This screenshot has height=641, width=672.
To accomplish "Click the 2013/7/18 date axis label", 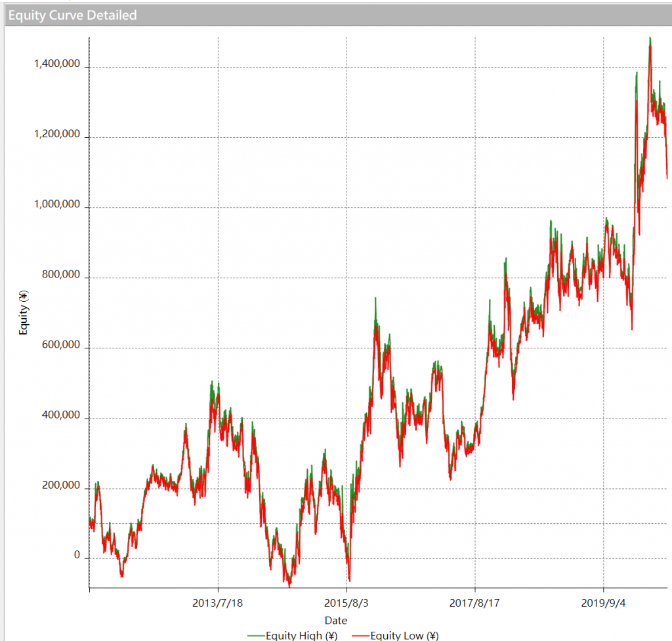I will [218, 602].
